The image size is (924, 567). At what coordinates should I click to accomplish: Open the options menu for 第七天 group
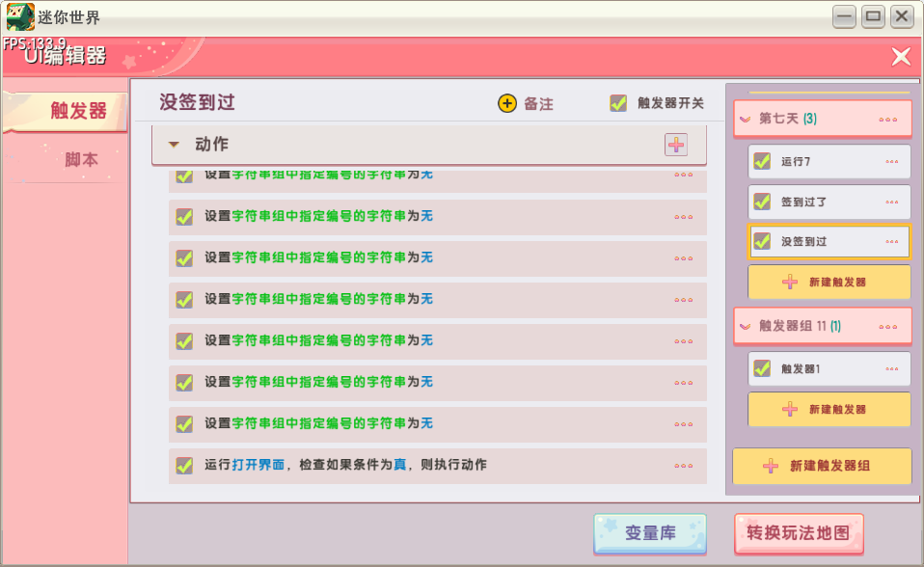tap(887, 119)
